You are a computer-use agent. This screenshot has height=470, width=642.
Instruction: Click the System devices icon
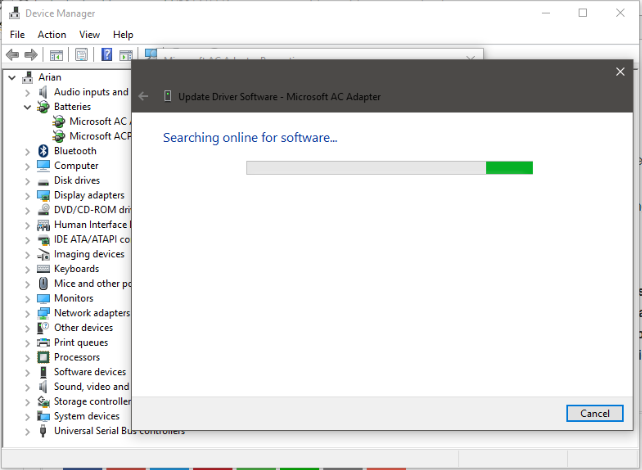coord(43,416)
